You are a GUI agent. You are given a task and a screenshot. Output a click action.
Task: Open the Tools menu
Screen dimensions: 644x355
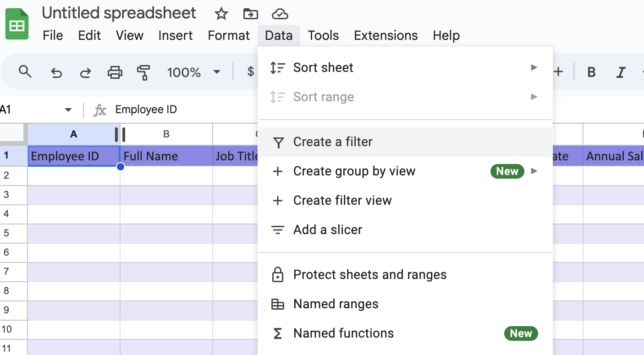(323, 35)
